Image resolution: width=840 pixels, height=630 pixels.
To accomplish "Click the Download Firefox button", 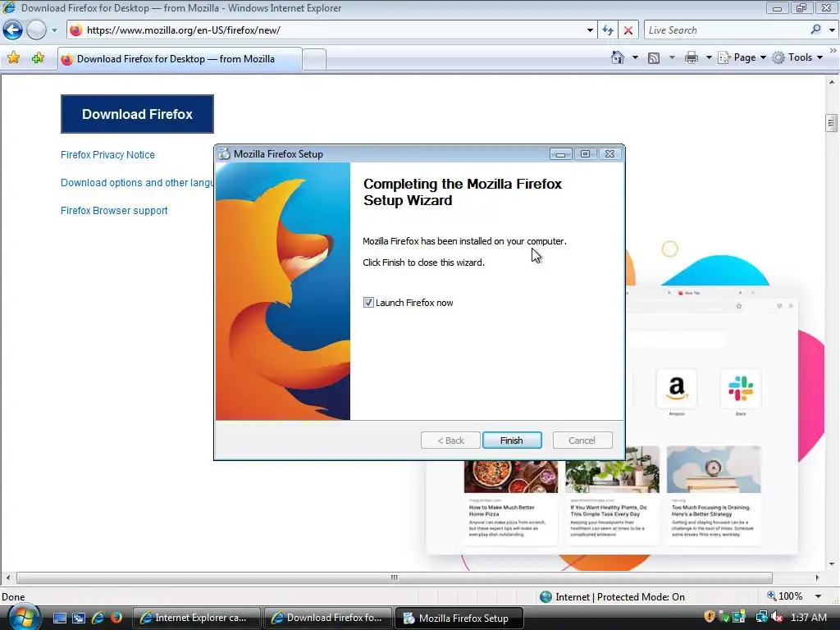I will [137, 114].
